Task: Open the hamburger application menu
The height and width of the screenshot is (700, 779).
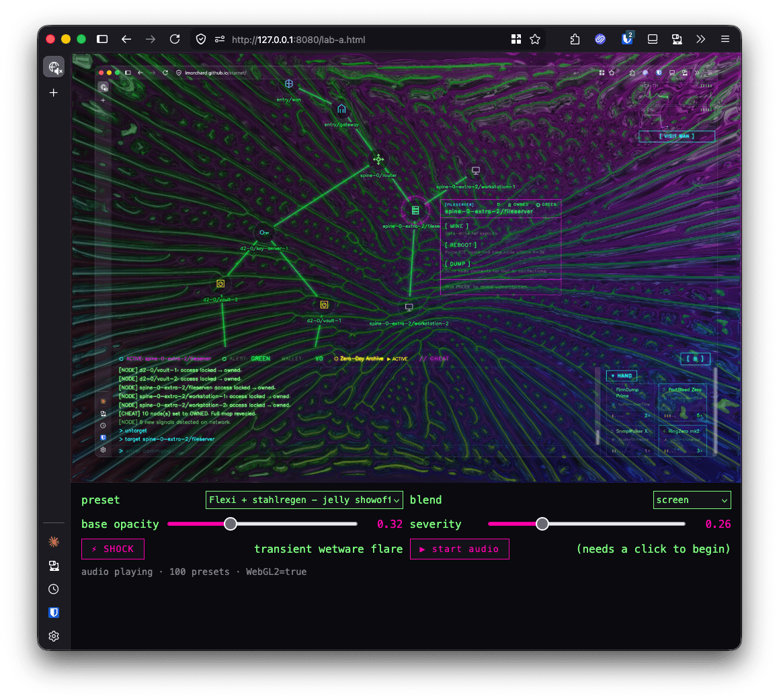Action: [x=725, y=39]
